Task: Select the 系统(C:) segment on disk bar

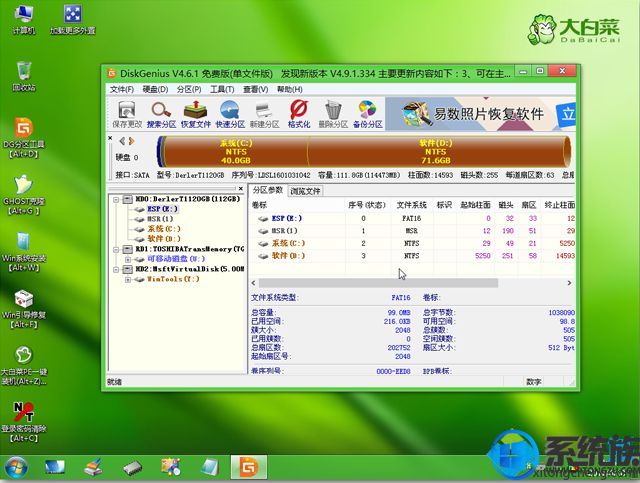Action: [x=236, y=151]
